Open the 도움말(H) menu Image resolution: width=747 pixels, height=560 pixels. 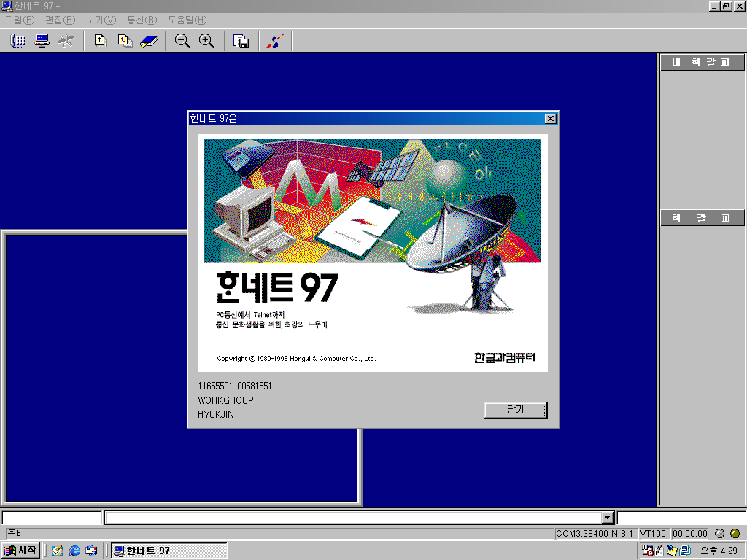[x=187, y=20]
